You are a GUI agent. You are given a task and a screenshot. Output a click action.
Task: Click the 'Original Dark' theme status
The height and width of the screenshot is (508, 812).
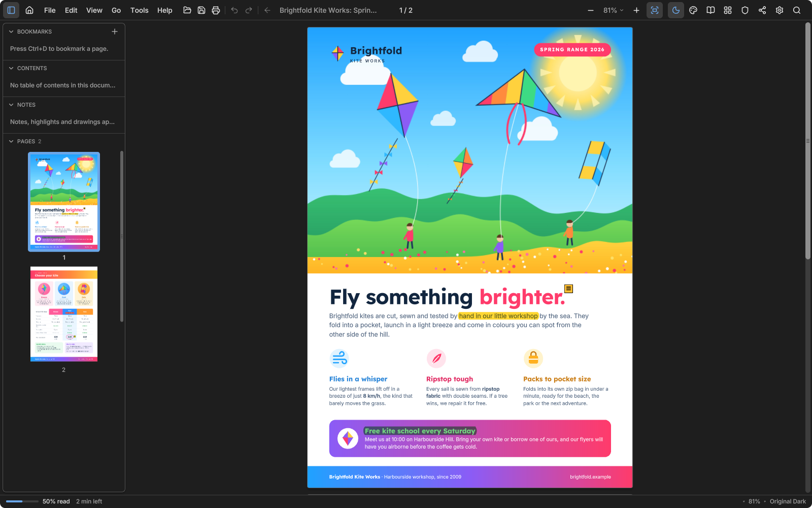coord(788,501)
